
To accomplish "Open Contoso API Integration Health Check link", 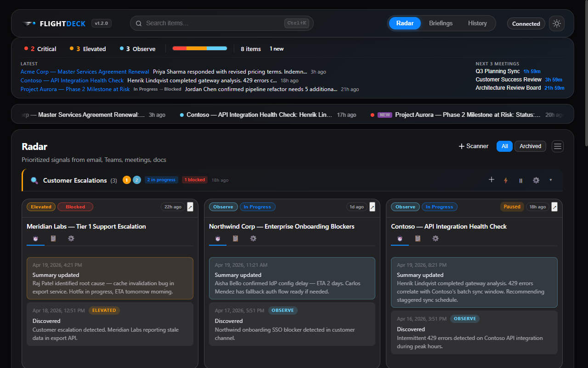I will coord(72,80).
